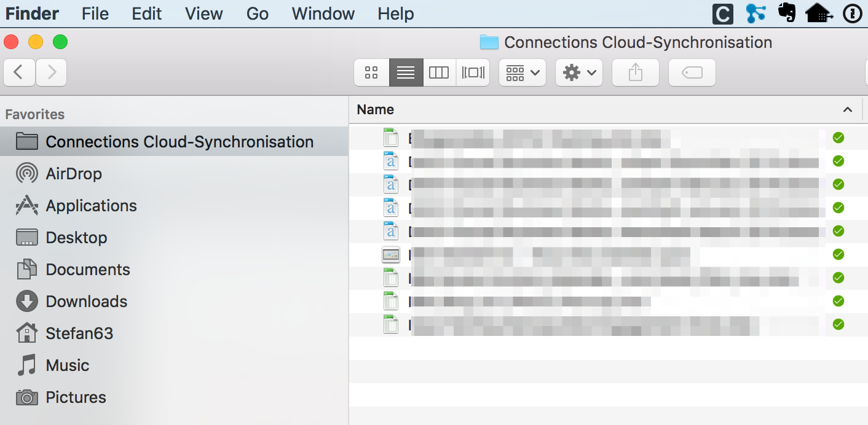Viewport: 868px width, 425px height.
Task: Toggle sort order on Name column chevron
Action: pyautogui.click(x=847, y=110)
